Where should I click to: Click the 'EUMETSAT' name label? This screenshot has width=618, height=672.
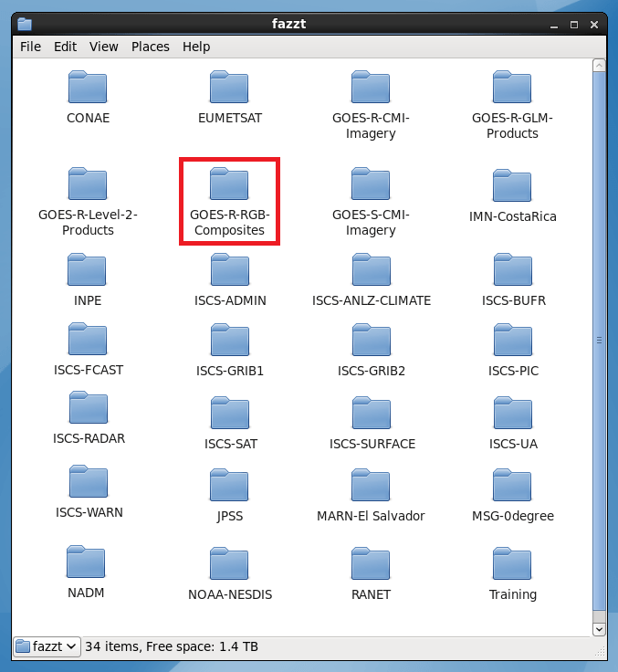click(230, 118)
